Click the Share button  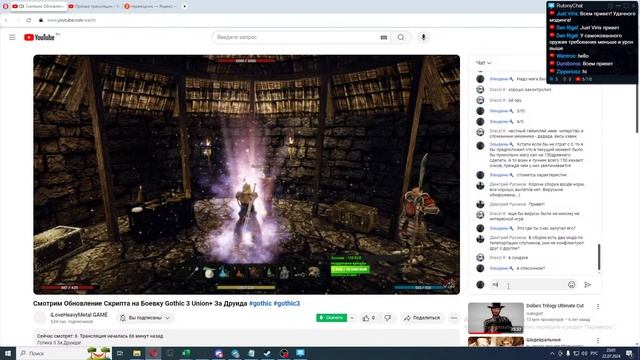422,318
